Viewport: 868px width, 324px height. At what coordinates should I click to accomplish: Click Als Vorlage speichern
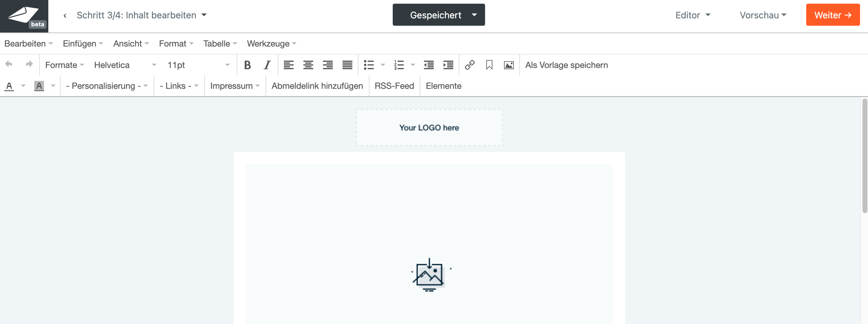click(566, 65)
